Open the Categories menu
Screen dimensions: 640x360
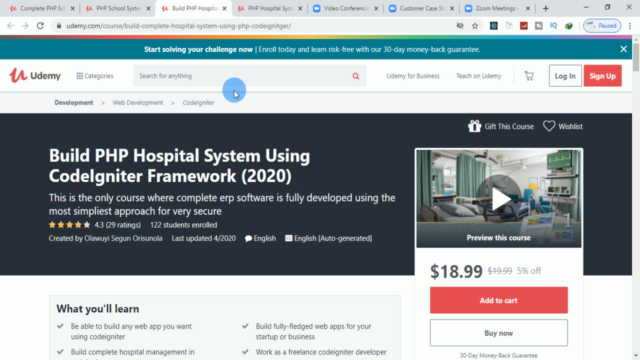pos(95,76)
